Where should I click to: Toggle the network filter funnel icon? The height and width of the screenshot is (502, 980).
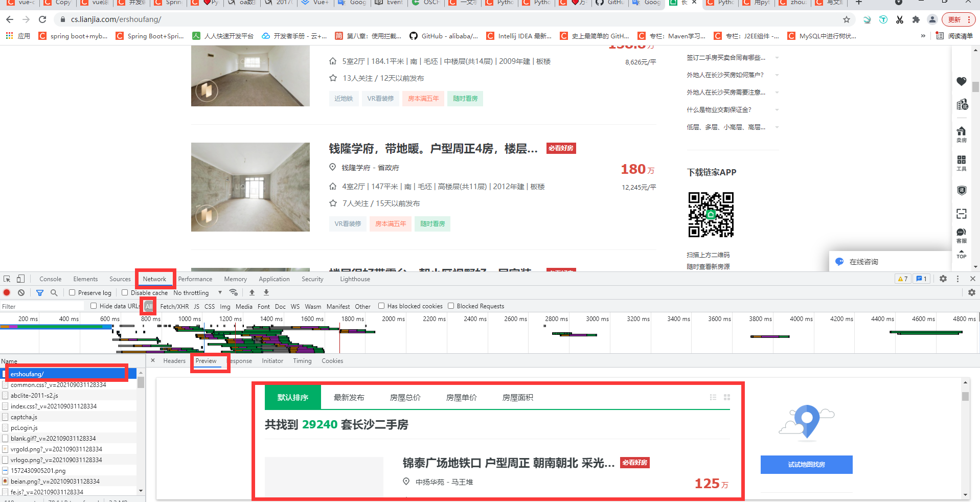[x=40, y=292]
